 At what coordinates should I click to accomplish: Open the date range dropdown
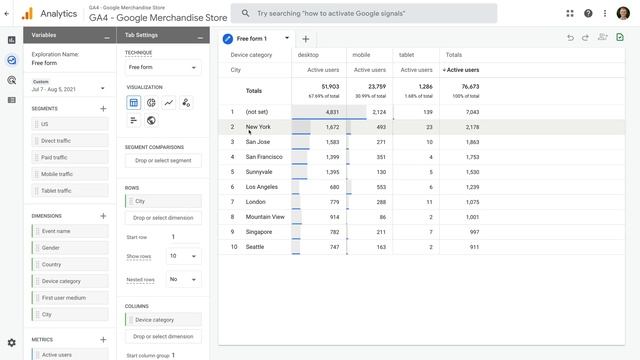coord(68,85)
